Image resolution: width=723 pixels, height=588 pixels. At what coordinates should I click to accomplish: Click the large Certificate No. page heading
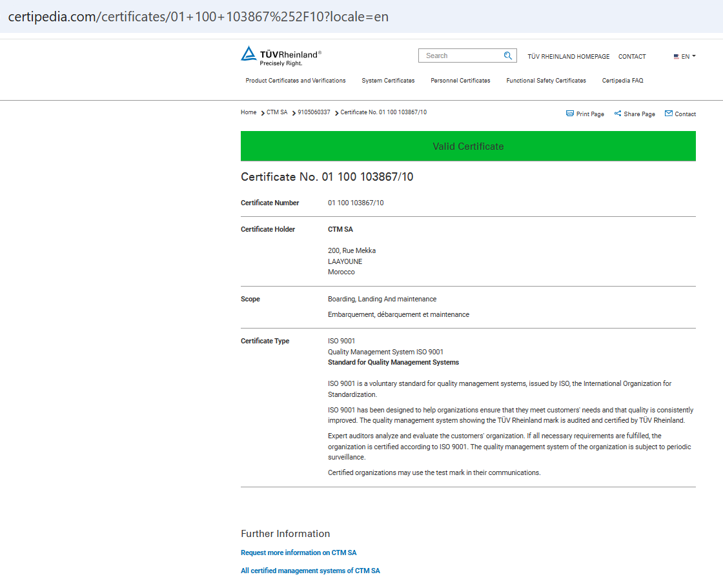(327, 177)
